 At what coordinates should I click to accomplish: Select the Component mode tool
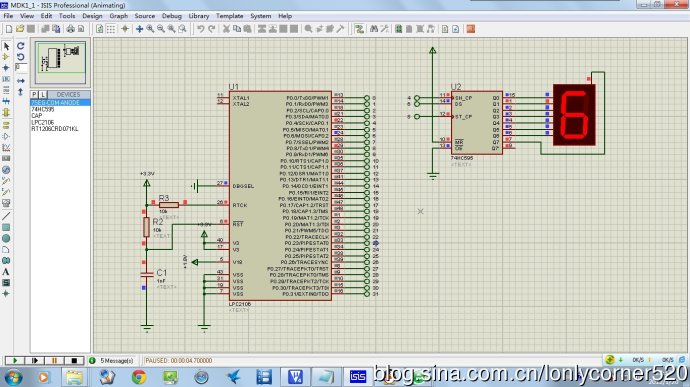[x=6, y=57]
